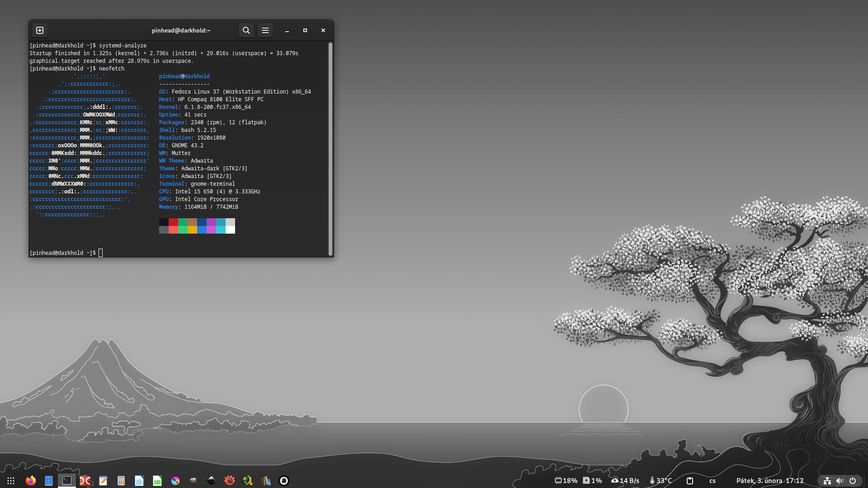The image size is (868, 488).
Task: Open the circular 'a' app in dock
Action: (284, 481)
